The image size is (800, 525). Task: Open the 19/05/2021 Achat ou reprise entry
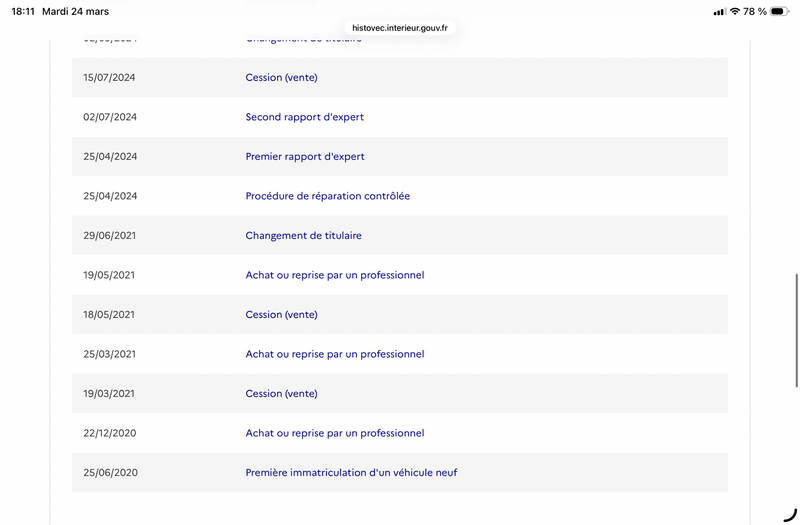[x=334, y=275]
